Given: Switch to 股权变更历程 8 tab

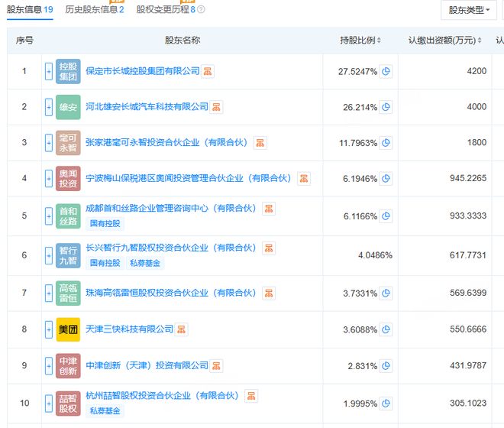Looking at the screenshot, I should (x=166, y=10).
